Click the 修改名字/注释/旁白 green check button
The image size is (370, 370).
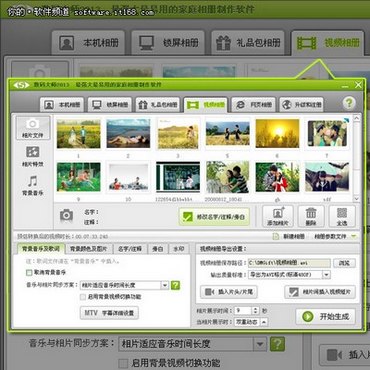pos(214,217)
